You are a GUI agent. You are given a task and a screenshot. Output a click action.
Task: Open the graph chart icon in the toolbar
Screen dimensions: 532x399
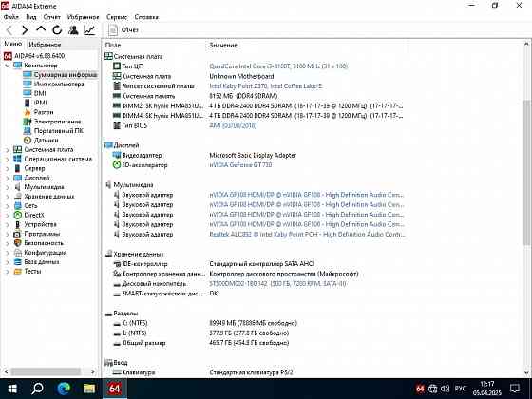point(89,30)
